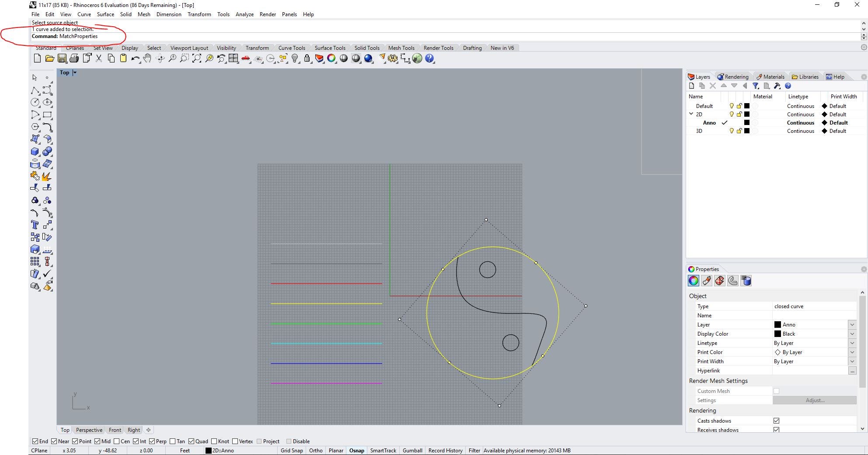Viewport: 868px width, 455px height.
Task: Open the Analyze menu
Action: [x=244, y=14]
